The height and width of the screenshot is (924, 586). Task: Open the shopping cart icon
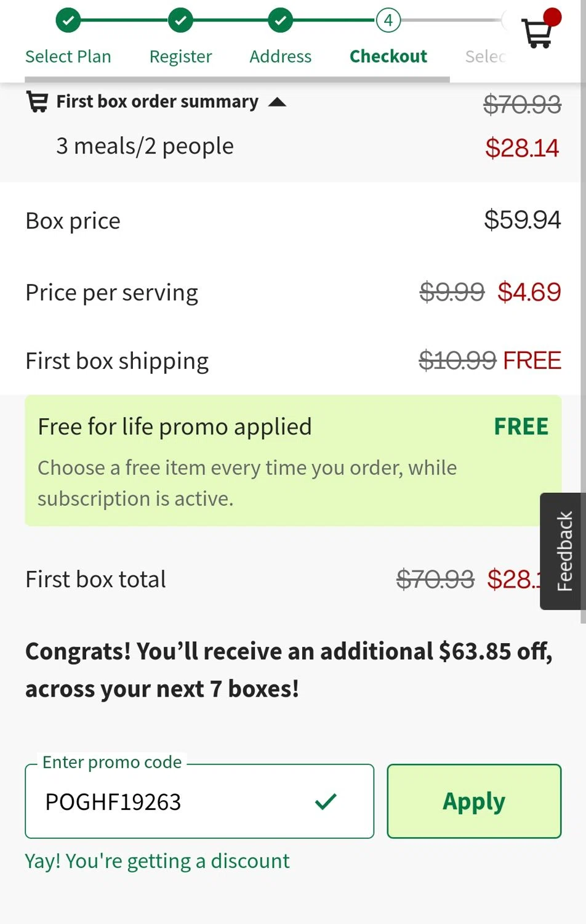pos(537,31)
